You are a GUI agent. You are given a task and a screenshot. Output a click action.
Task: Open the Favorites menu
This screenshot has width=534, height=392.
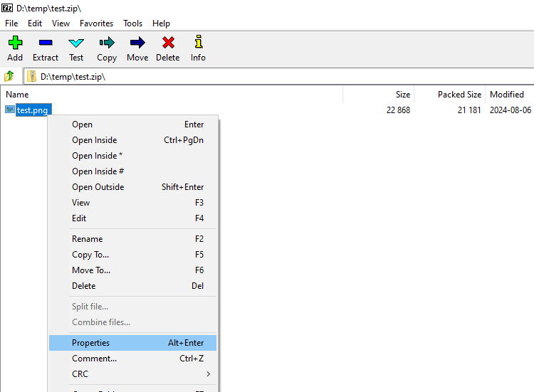(x=96, y=23)
